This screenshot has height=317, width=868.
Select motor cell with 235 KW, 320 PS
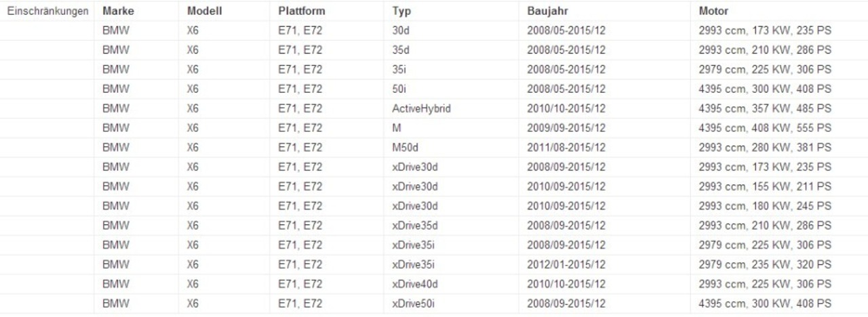pyautogui.click(x=765, y=265)
